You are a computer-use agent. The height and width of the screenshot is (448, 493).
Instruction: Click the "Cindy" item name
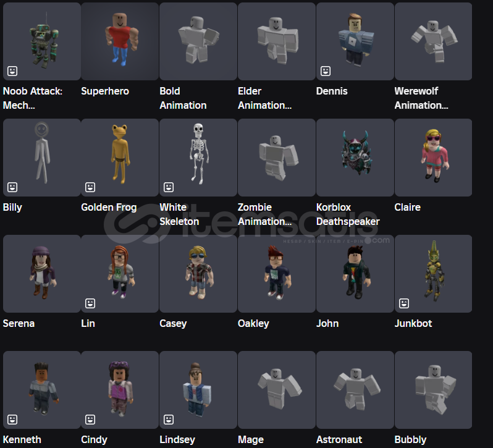94,439
